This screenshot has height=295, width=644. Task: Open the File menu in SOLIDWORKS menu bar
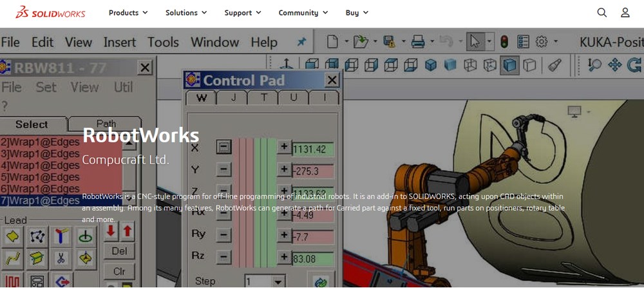tap(10, 42)
